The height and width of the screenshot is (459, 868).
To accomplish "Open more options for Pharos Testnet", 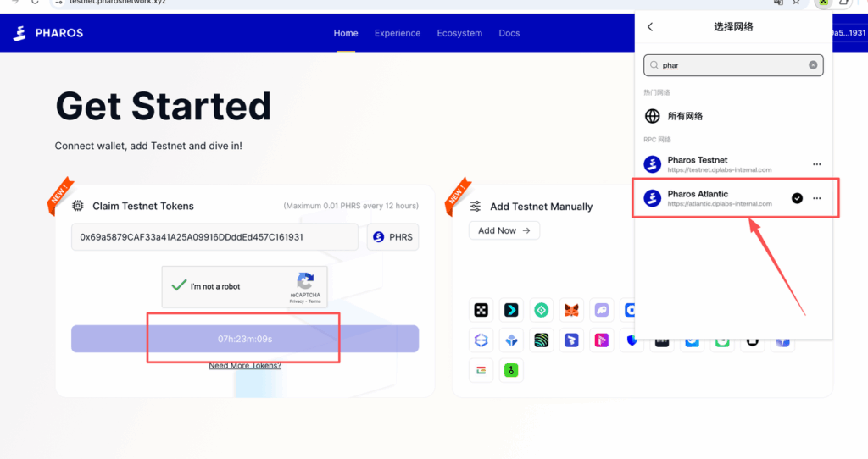I will click(817, 164).
